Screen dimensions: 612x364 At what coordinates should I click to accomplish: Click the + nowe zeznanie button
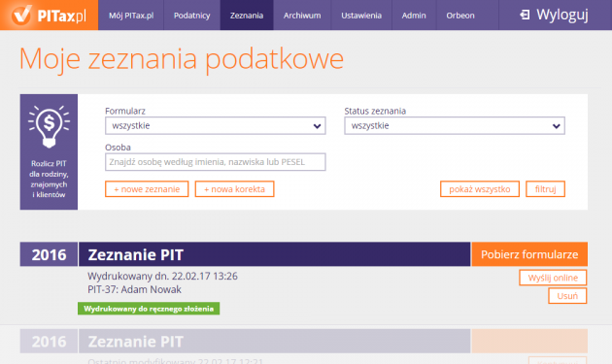coord(147,189)
